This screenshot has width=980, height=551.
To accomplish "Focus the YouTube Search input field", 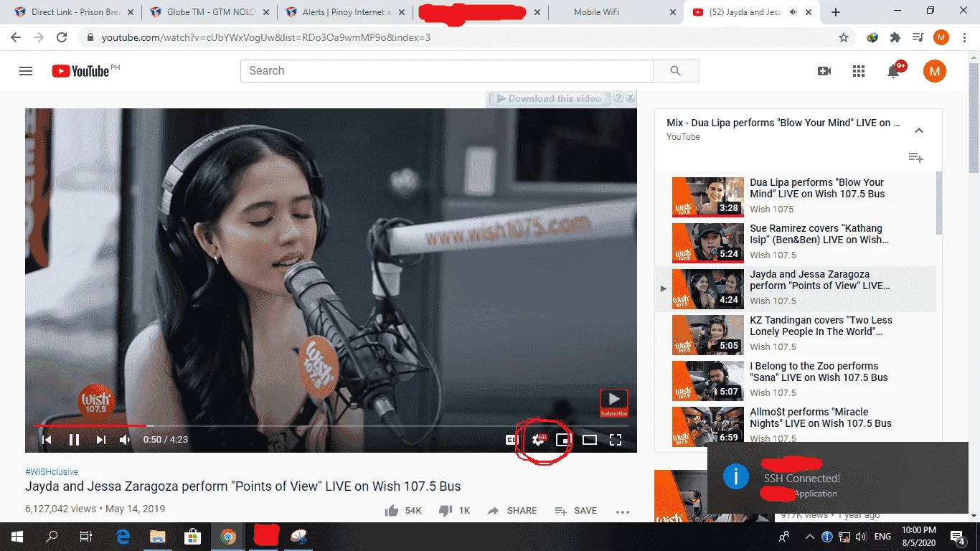I will [446, 71].
